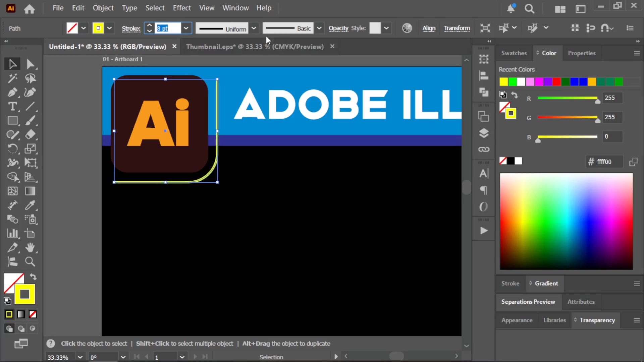644x362 pixels.
Task: Open the Character panel icon
Action: (484, 173)
